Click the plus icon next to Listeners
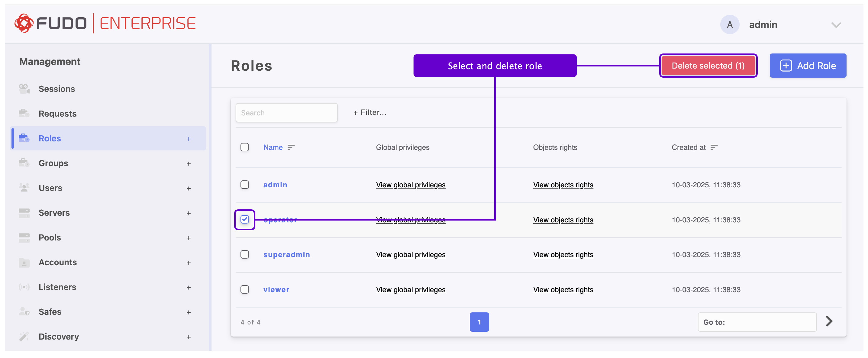The image size is (868, 358). 189,288
